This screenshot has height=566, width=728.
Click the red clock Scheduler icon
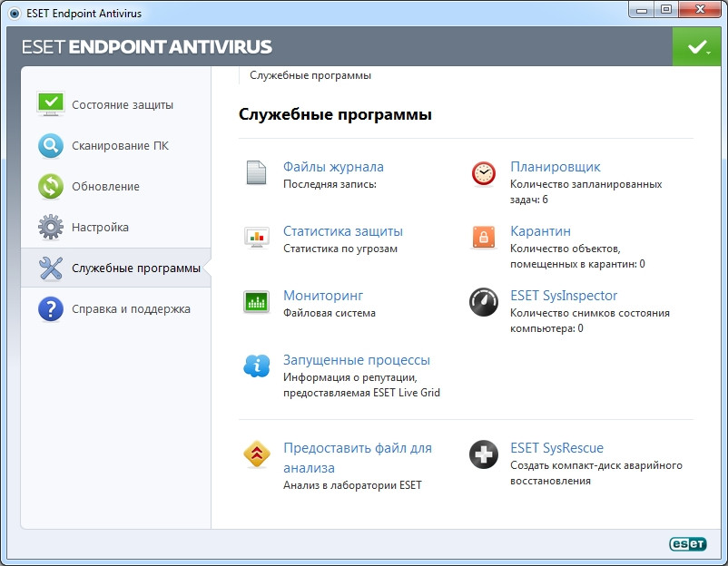click(483, 173)
